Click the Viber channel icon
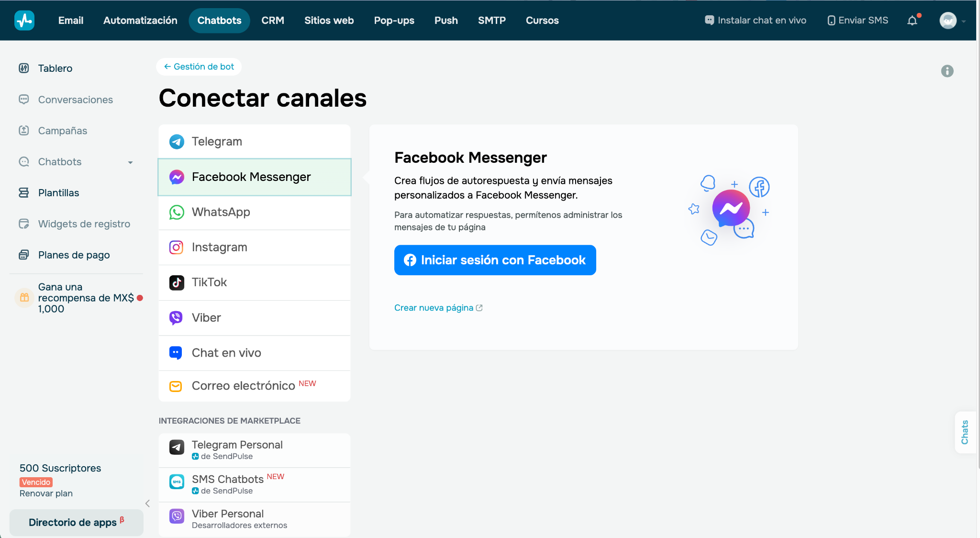The image size is (980, 538). pyautogui.click(x=177, y=317)
